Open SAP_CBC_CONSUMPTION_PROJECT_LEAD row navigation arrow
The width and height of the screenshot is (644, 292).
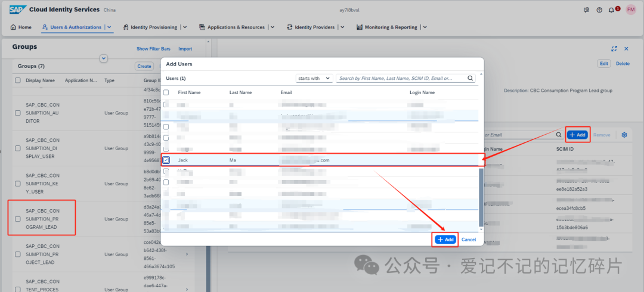point(187,254)
